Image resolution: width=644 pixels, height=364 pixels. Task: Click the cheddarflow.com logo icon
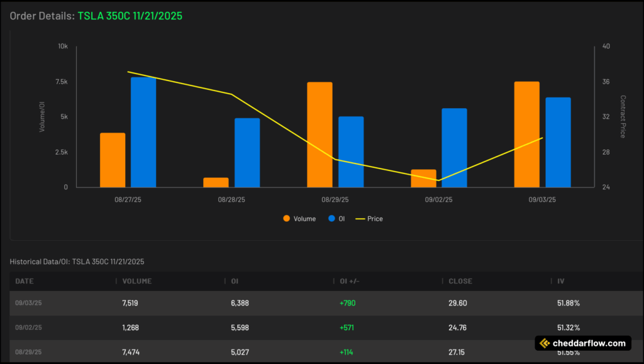(545, 343)
